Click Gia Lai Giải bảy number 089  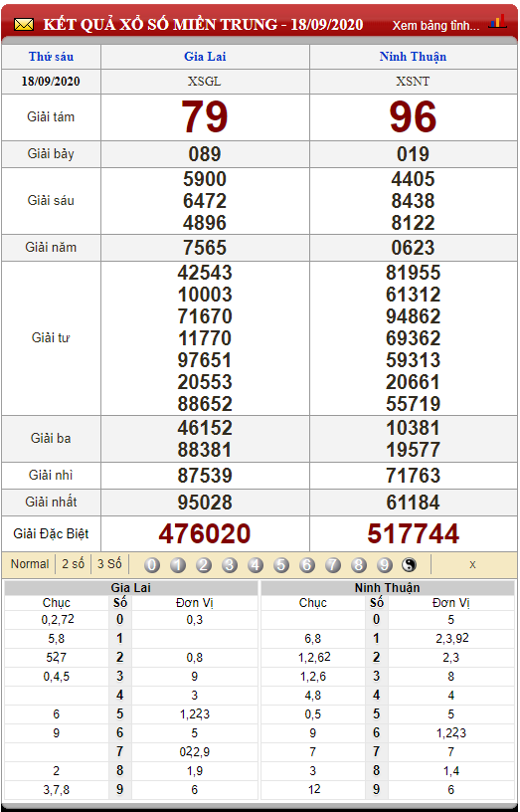pyautogui.click(x=206, y=154)
